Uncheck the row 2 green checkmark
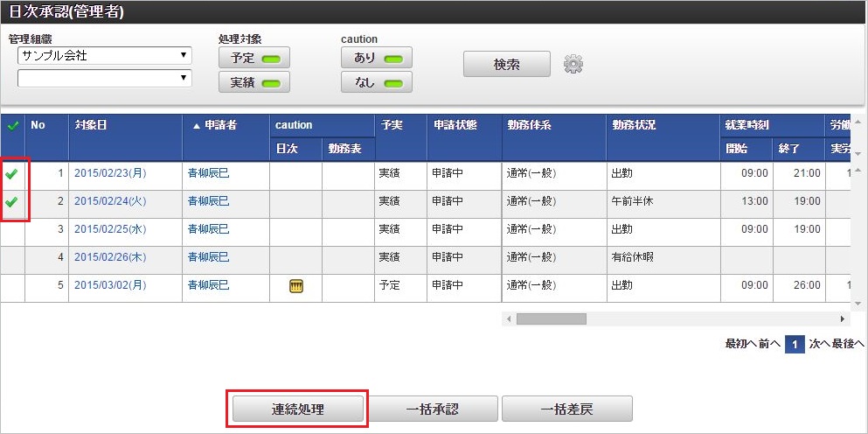 coord(11,202)
